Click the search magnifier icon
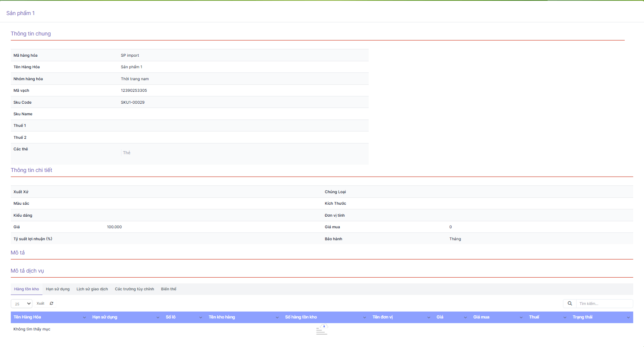This screenshot has width=644, height=347. pos(570,303)
